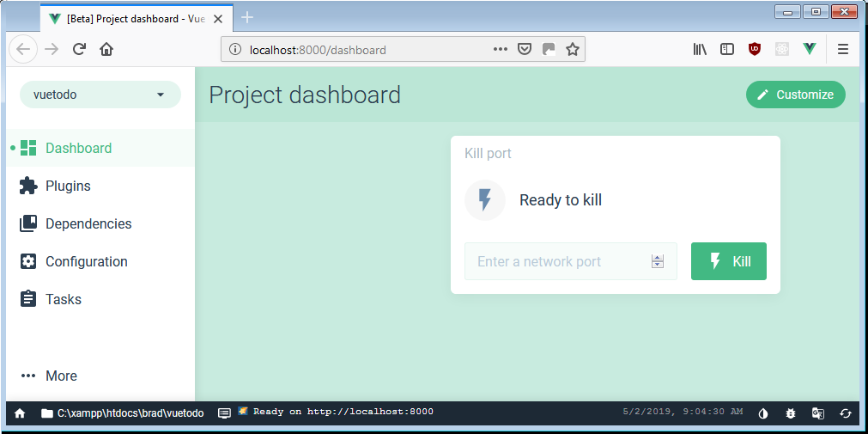Screen dimensions: 868x434
Task: Click the project folder path C:\xampp\htdocs\brad\vuetodo
Action: pos(123,413)
